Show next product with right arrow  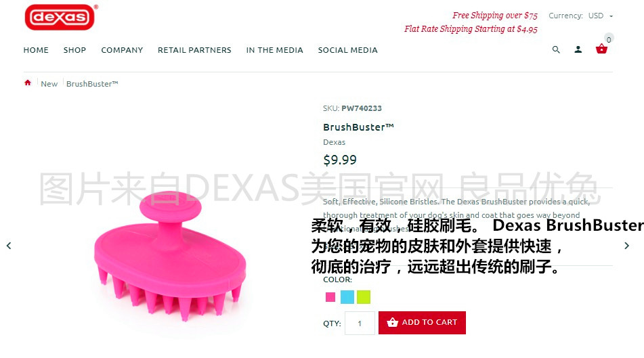click(x=626, y=246)
